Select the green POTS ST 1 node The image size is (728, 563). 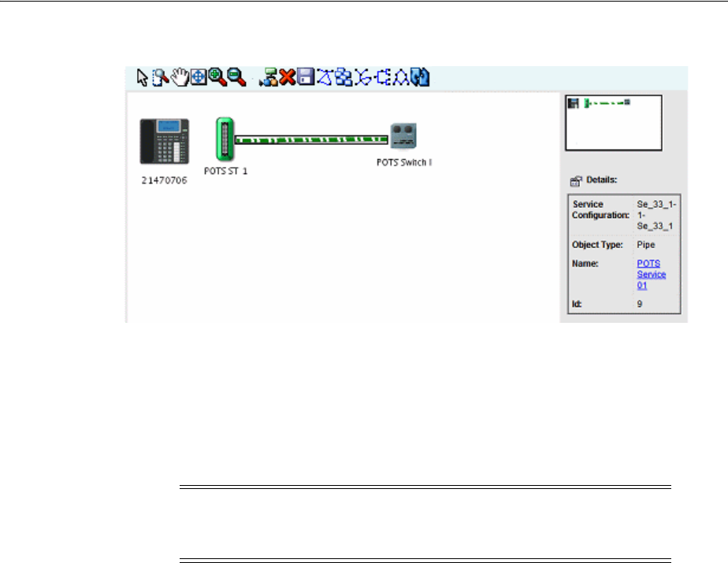pos(225,139)
